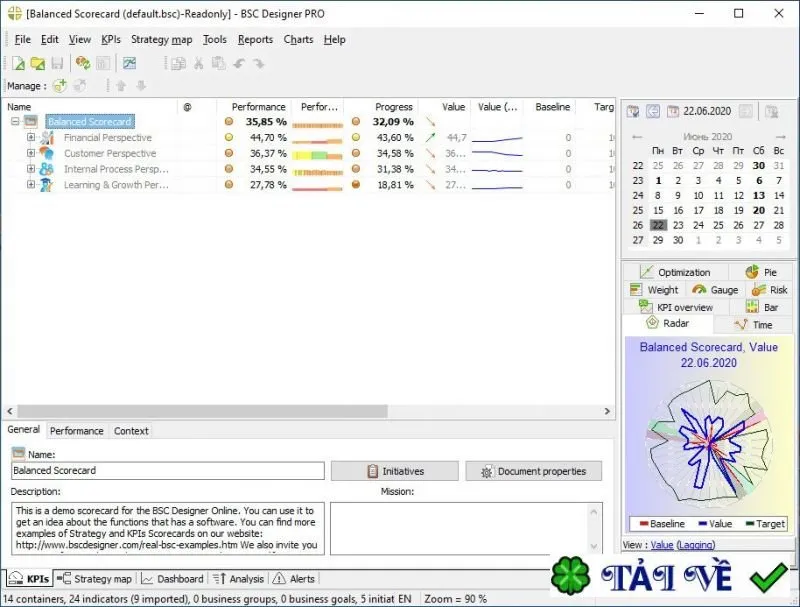Open the KPIs menu
This screenshot has height=607, width=800.
pos(111,39)
